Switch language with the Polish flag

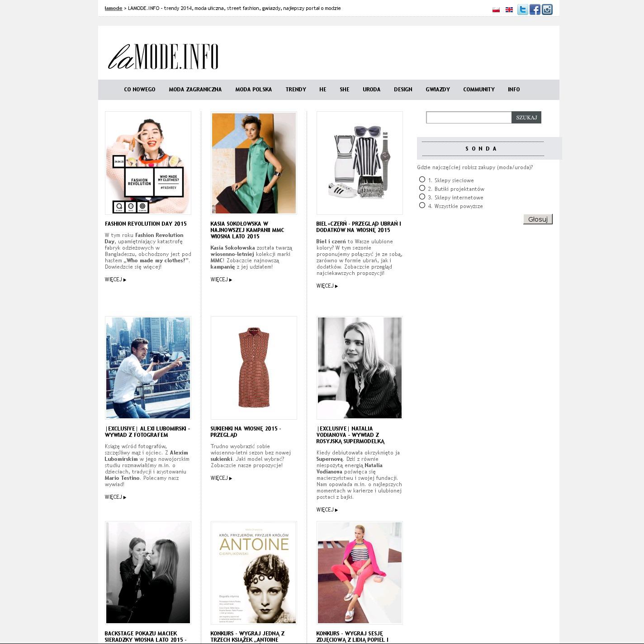point(496,9)
